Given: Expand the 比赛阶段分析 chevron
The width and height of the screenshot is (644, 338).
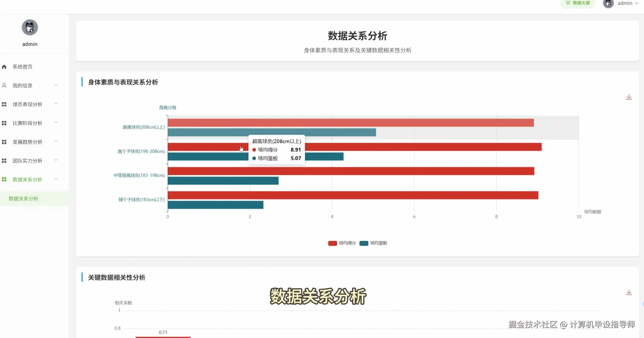Looking at the screenshot, I should pyautogui.click(x=56, y=122).
